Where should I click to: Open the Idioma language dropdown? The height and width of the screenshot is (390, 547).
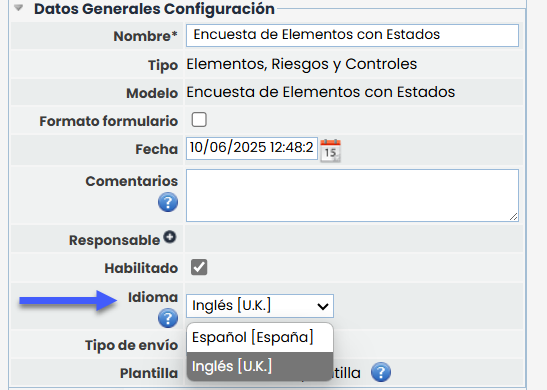click(x=260, y=306)
